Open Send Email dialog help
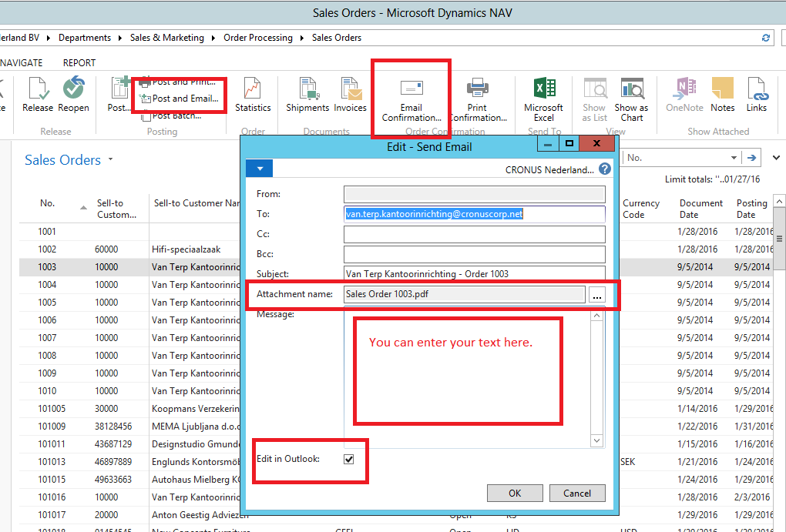The width and height of the screenshot is (786, 532). (605, 169)
